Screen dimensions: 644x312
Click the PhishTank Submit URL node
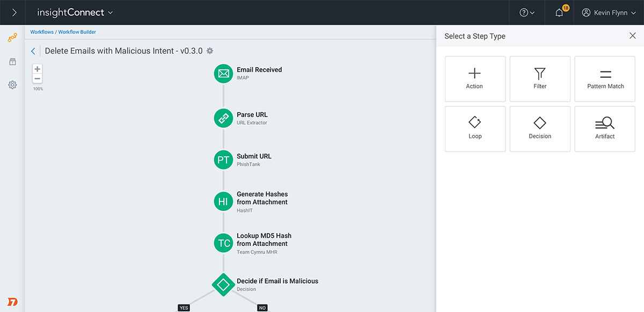coord(223,160)
